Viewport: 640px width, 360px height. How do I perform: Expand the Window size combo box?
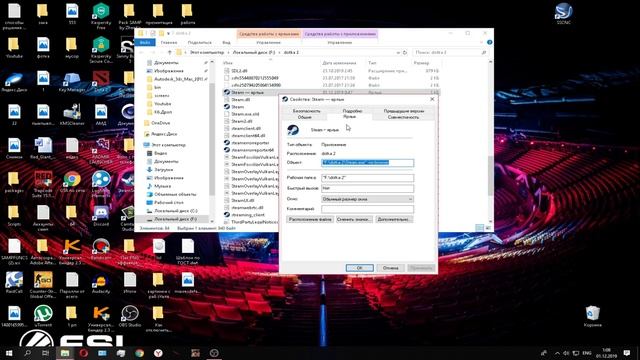[x=367, y=199]
